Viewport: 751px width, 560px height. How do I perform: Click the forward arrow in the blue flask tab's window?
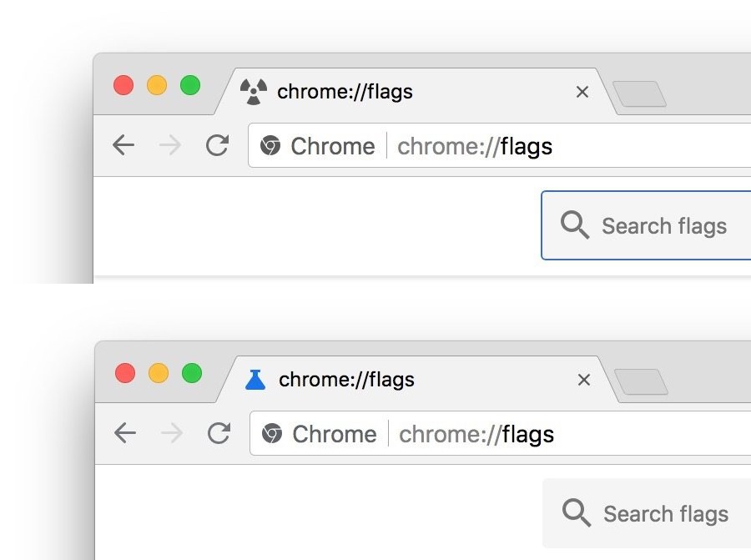pyautogui.click(x=172, y=433)
